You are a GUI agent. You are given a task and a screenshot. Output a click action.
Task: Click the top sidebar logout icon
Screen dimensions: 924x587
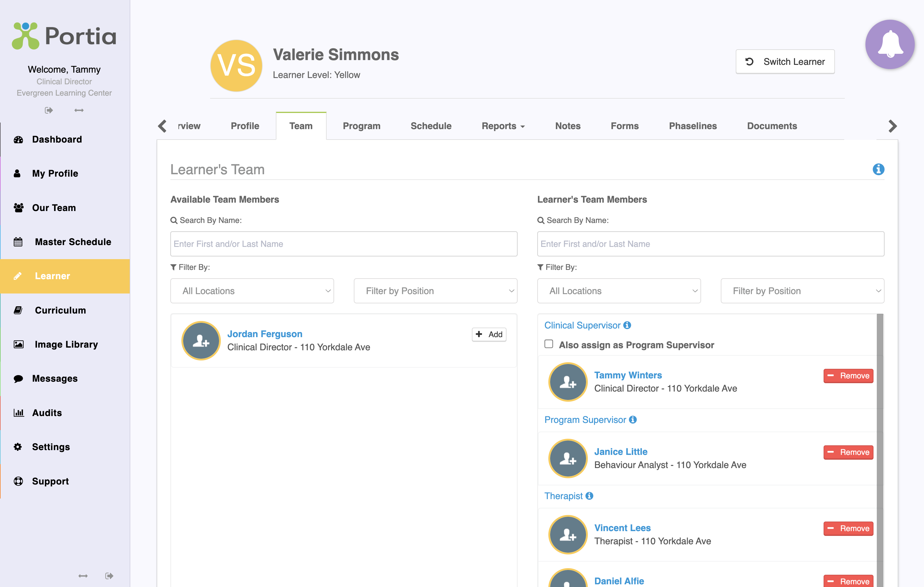pos(49,110)
